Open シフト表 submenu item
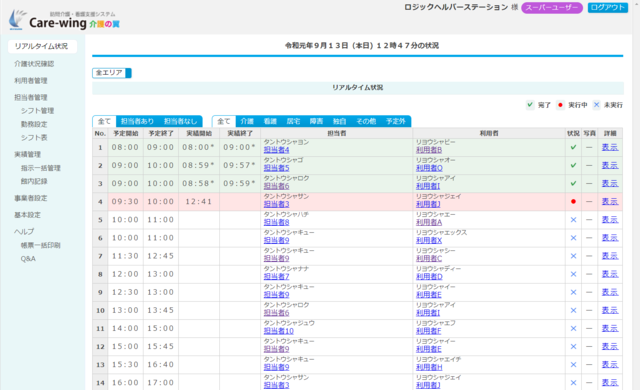Viewport: 640px width, 390px height. (34, 138)
